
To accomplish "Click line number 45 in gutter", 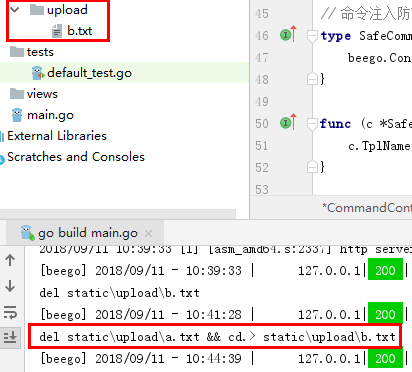I will coord(262,14).
